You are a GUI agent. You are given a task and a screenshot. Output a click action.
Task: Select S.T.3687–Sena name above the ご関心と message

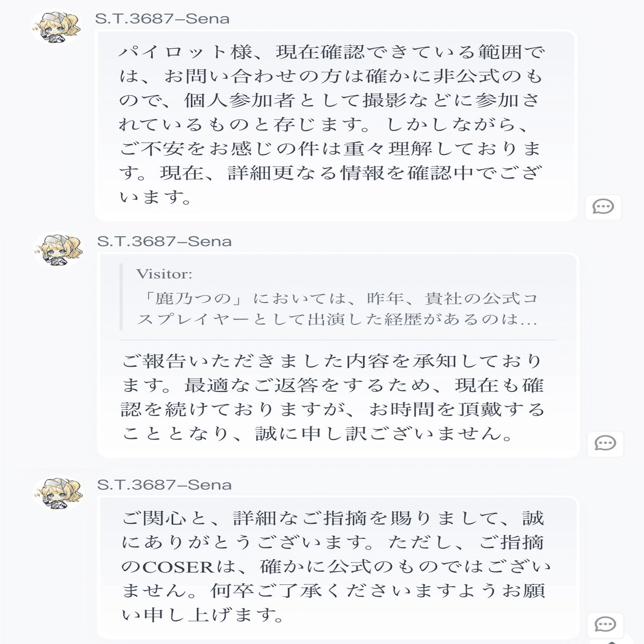tap(164, 485)
